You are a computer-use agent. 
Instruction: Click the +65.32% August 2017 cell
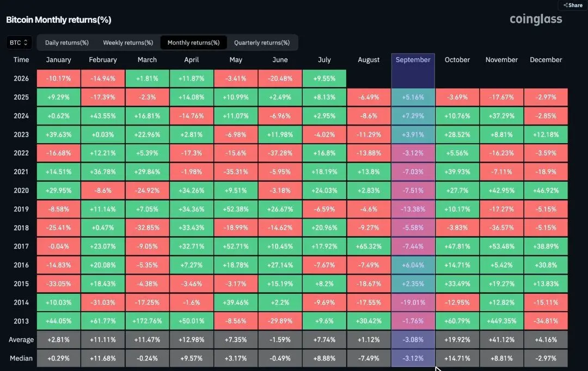pyautogui.click(x=369, y=246)
